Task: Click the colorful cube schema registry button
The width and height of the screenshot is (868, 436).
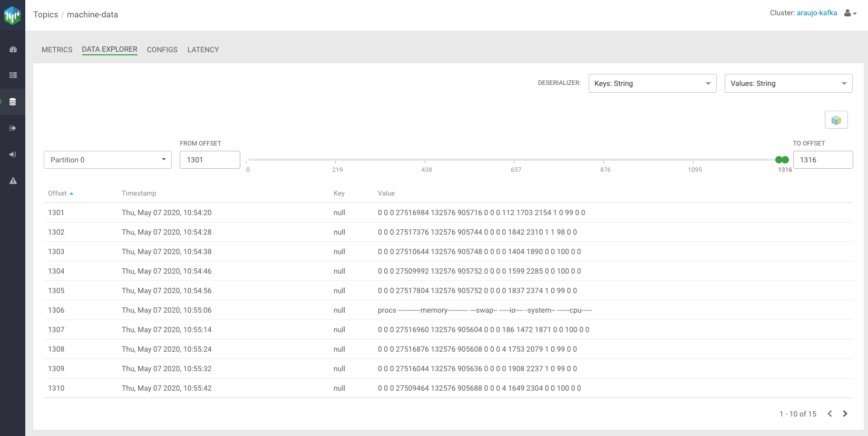Action: (836, 120)
